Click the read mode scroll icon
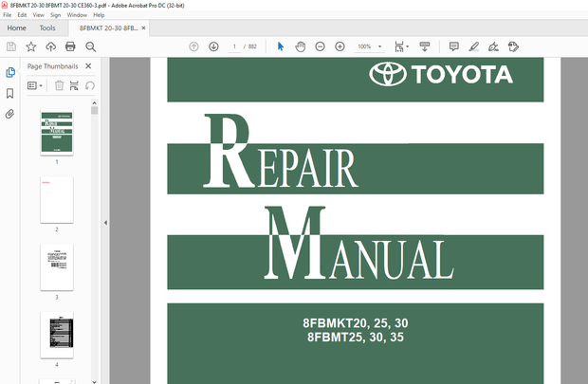The image size is (588, 384). tap(425, 46)
